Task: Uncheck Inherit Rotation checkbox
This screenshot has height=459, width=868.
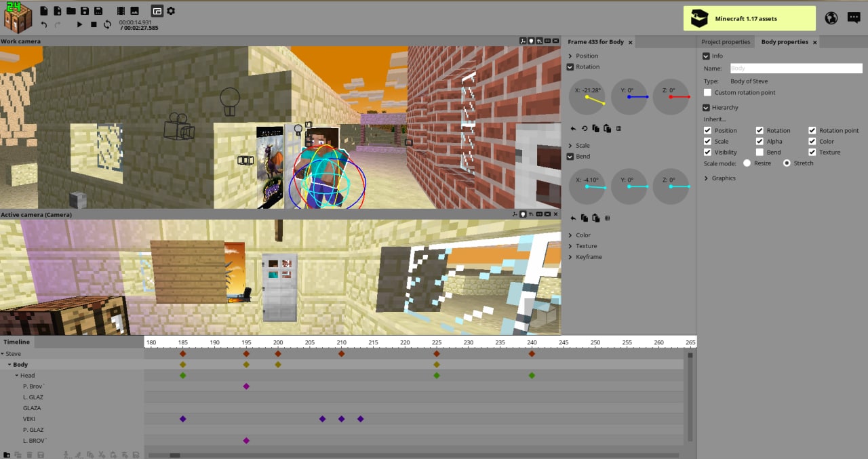Action: coord(759,130)
